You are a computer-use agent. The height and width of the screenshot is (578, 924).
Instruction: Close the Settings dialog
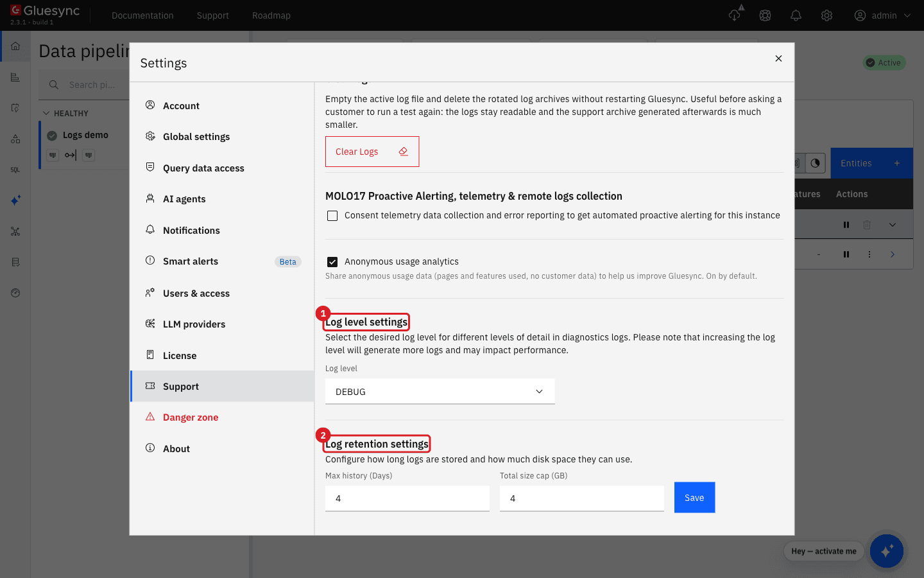coord(778,58)
